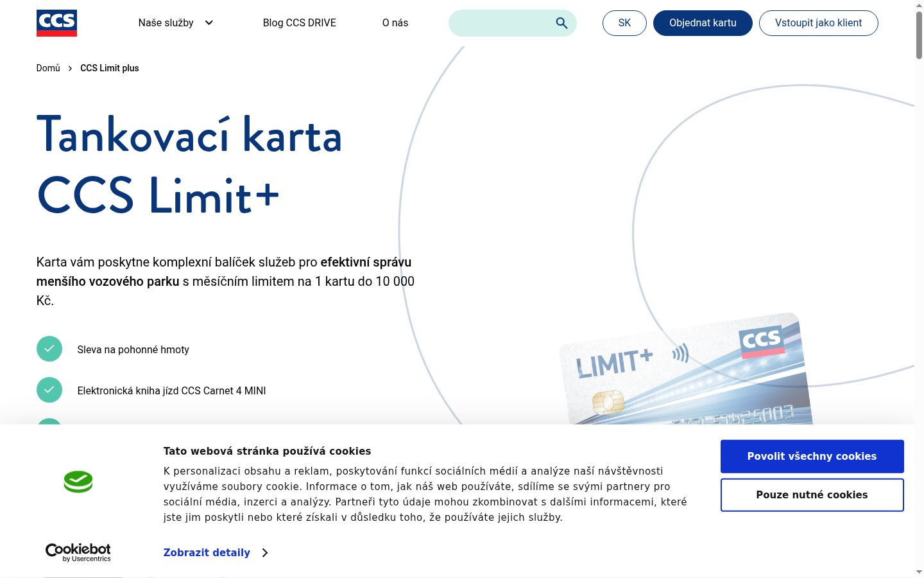The image size is (924, 578).
Task: Click Objednat kartu button
Action: pos(703,23)
